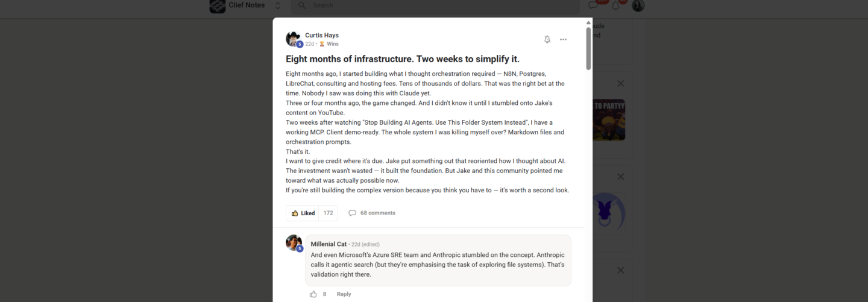Open the user profile avatar menu
This screenshot has width=868, height=302.
coord(638,5)
